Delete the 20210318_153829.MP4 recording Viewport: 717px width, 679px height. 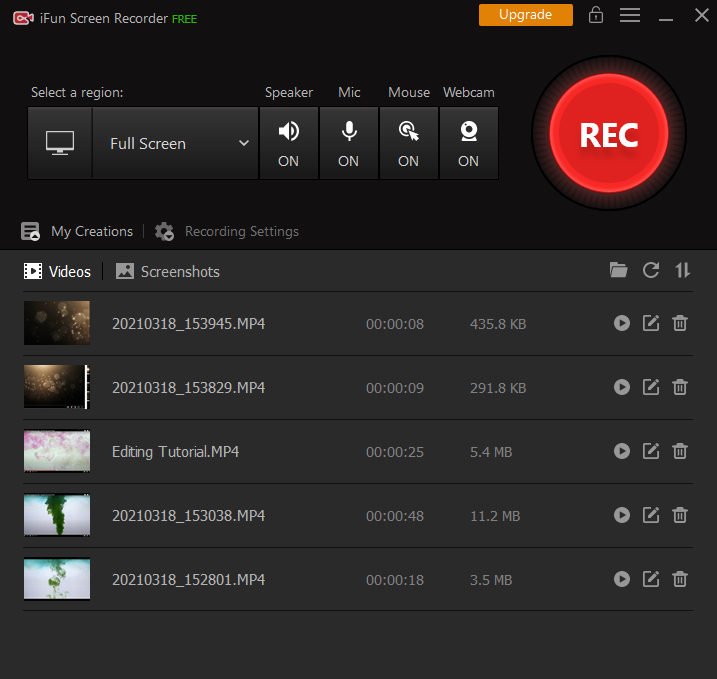pyautogui.click(x=680, y=387)
